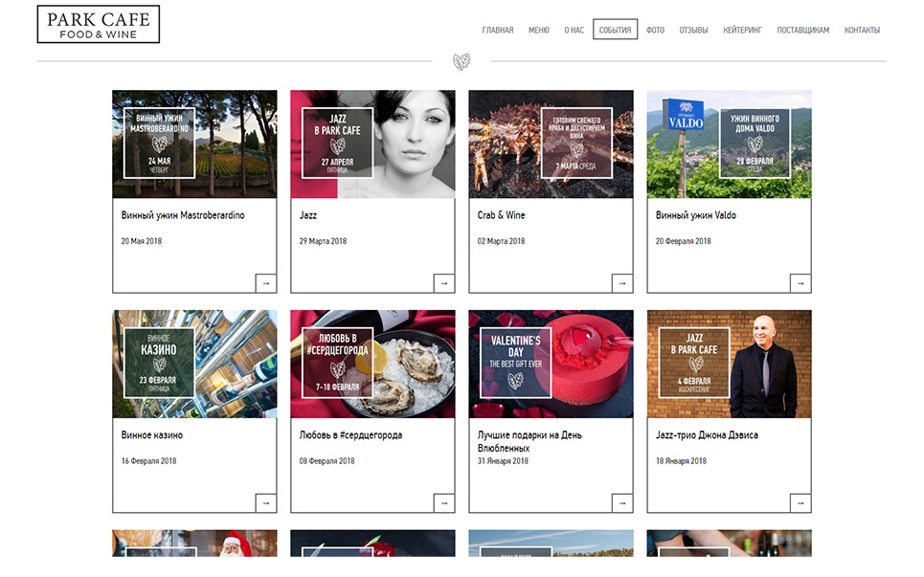Click the date 29 Марта 2018

[x=323, y=241]
